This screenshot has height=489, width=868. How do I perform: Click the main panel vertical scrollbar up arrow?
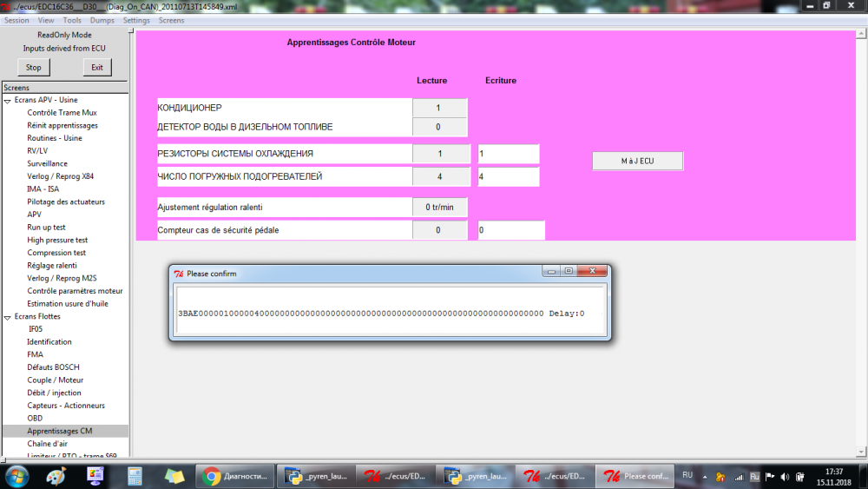point(861,35)
